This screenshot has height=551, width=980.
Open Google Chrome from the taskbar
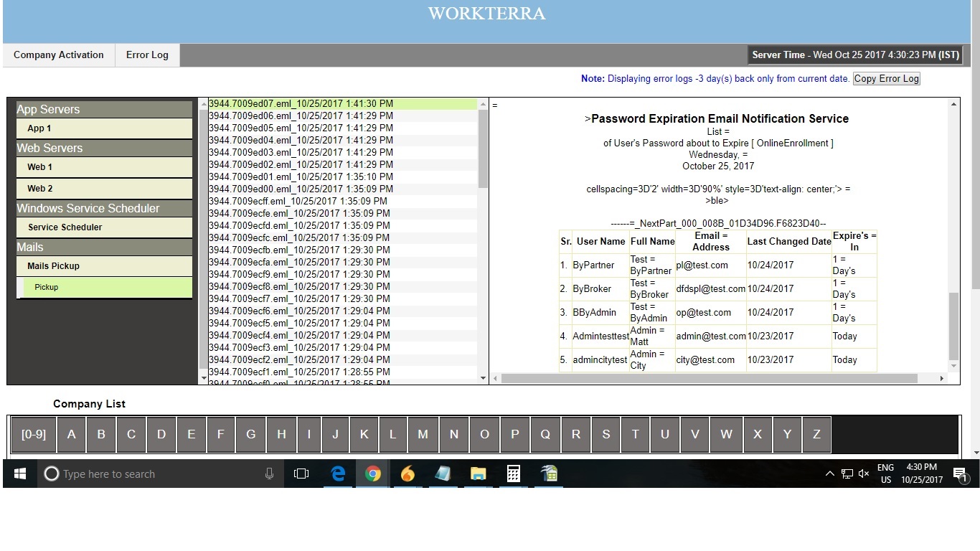click(372, 474)
